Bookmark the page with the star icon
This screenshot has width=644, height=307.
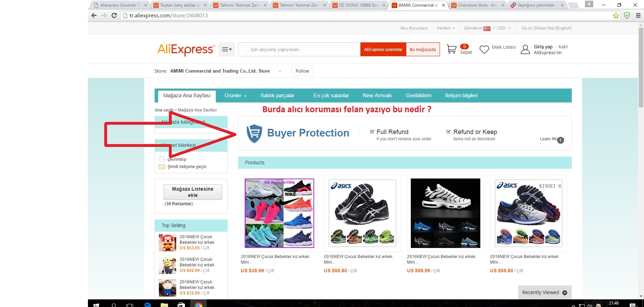(x=616, y=15)
